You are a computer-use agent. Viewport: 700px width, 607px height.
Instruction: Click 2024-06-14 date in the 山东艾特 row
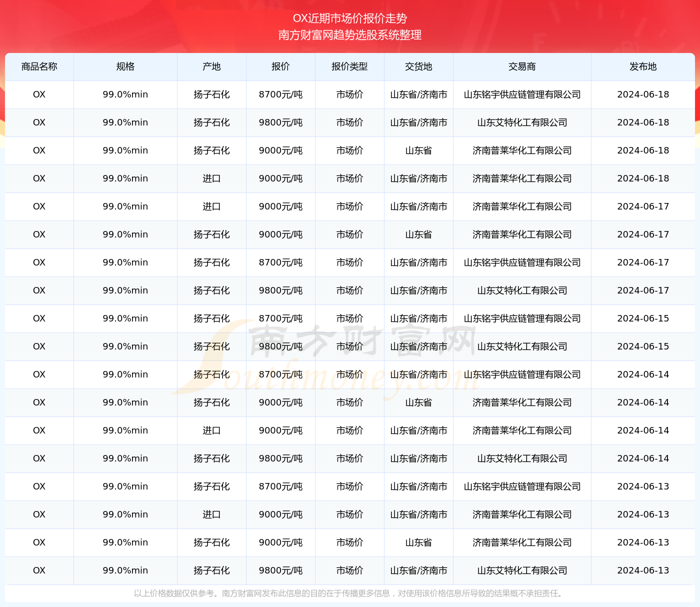pos(643,458)
